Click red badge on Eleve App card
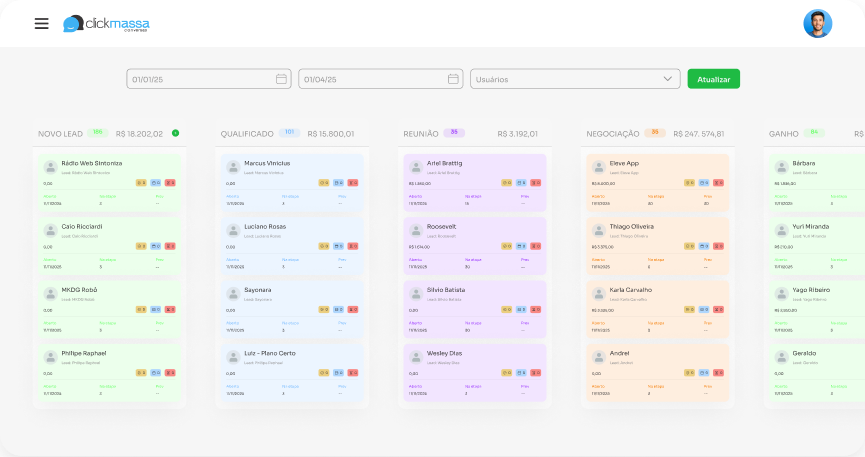This screenshot has height=457, width=865. (719, 183)
